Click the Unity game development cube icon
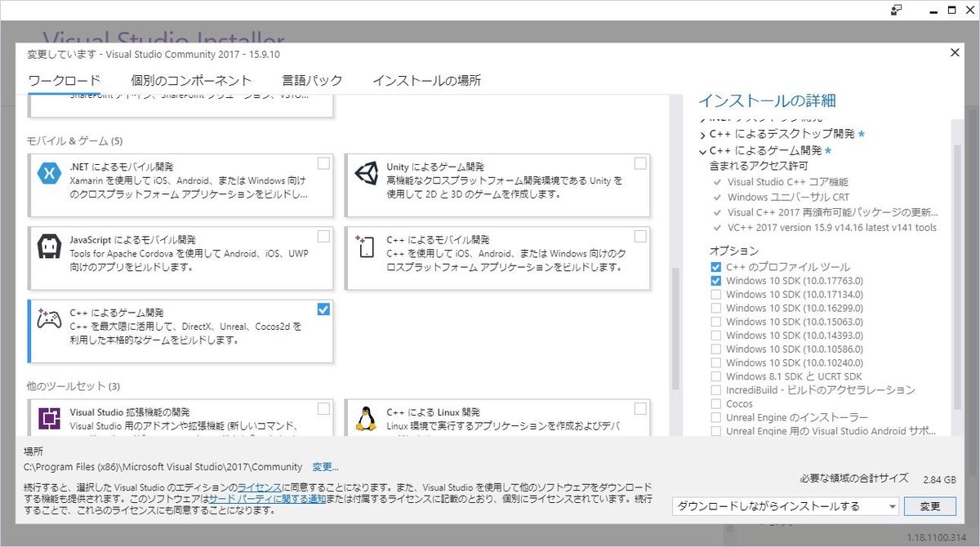Screen dimensions: 980x547 [365, 172]
